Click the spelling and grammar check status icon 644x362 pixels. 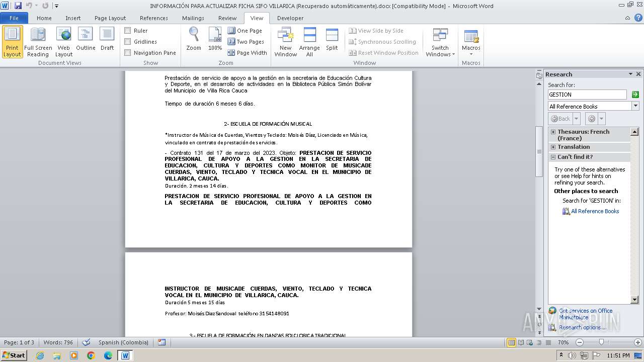pos(87,342)
